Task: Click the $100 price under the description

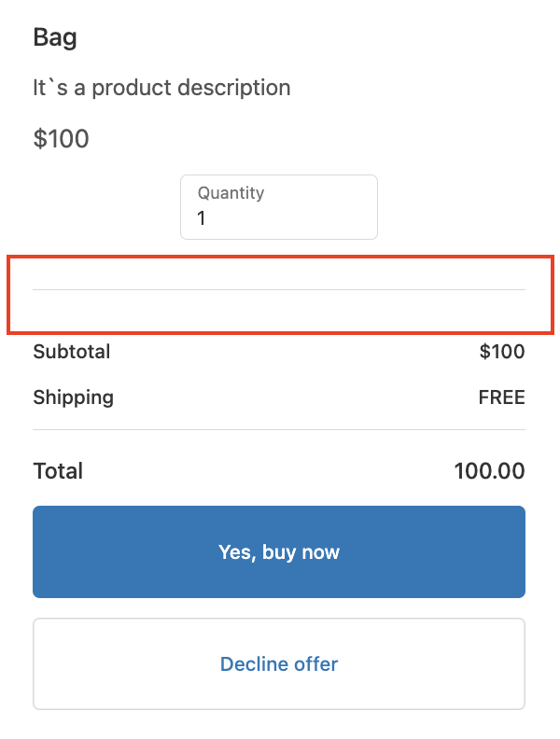Action: (x=61, y=139)
